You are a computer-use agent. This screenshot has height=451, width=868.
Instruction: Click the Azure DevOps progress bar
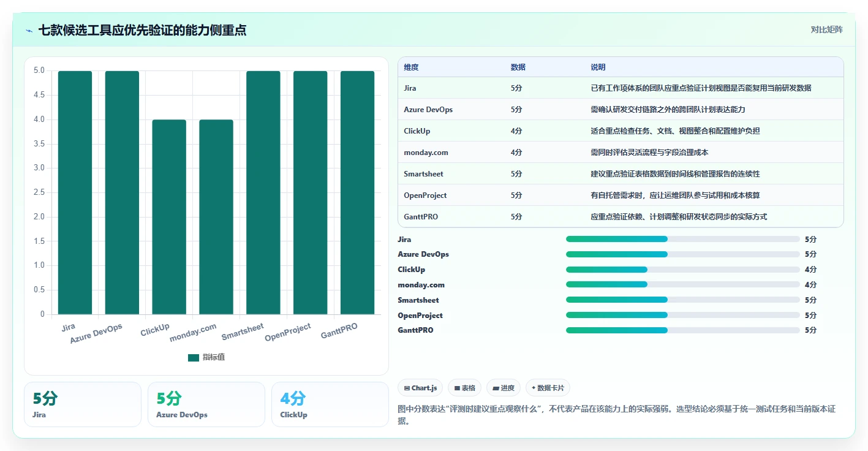tap(683, 254)
